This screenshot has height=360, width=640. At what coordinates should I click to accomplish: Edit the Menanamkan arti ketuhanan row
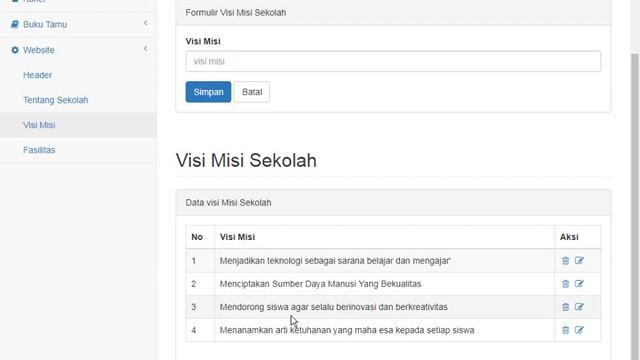click(579, 330)
